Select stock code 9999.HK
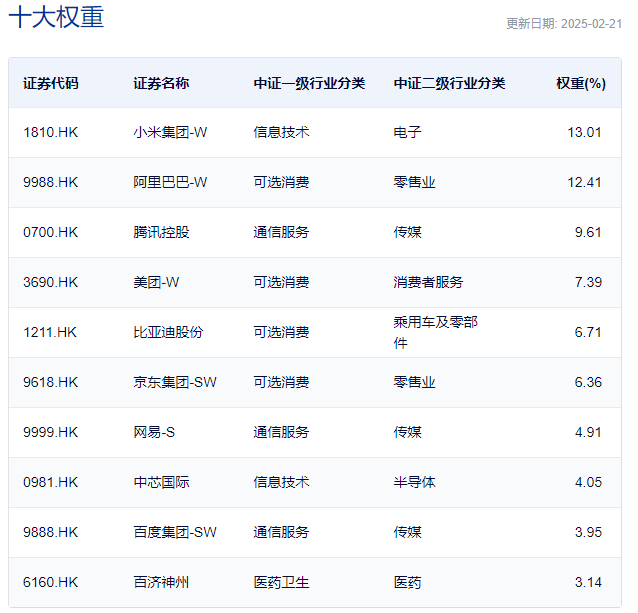638x613 pixels. click(50, 432)
